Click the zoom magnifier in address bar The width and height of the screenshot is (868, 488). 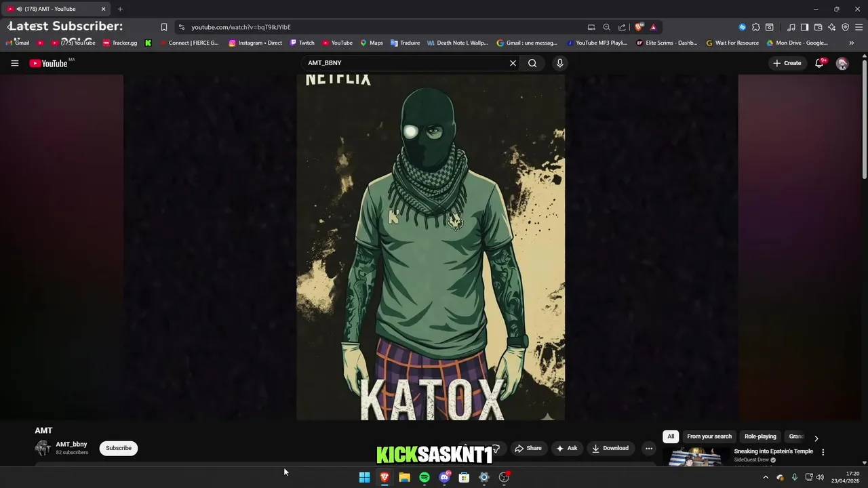pyautogui.click(x=606, y=27)
